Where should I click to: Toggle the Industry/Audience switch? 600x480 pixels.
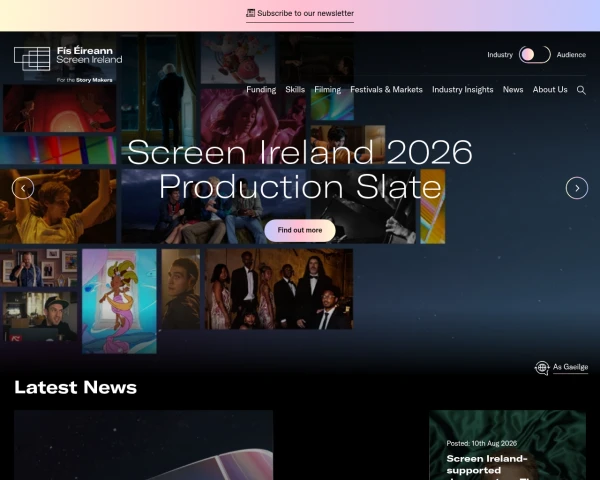tap(535, 55)
